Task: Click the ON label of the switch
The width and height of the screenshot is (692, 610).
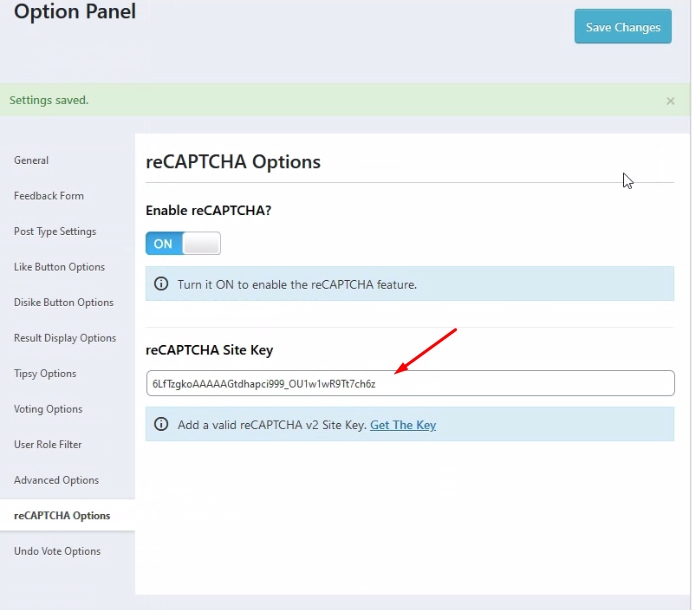Action: click(x=163, y=243)
